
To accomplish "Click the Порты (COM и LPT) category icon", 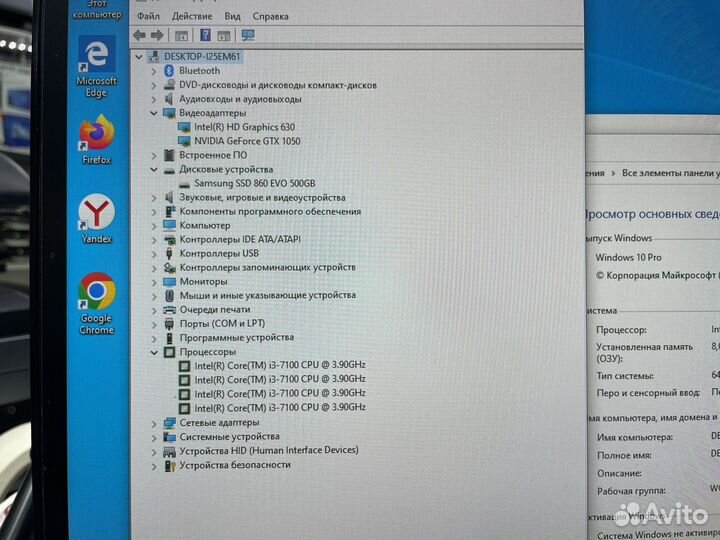I will (169, 324).
